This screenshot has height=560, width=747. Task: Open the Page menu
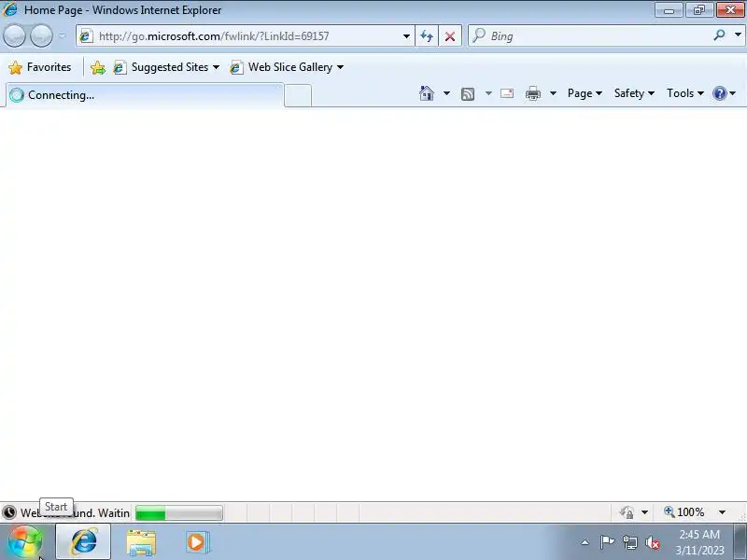point(585,93)
